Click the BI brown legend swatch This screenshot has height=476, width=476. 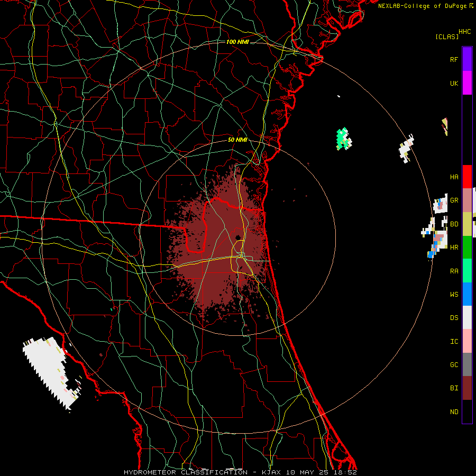click(467, 388)
